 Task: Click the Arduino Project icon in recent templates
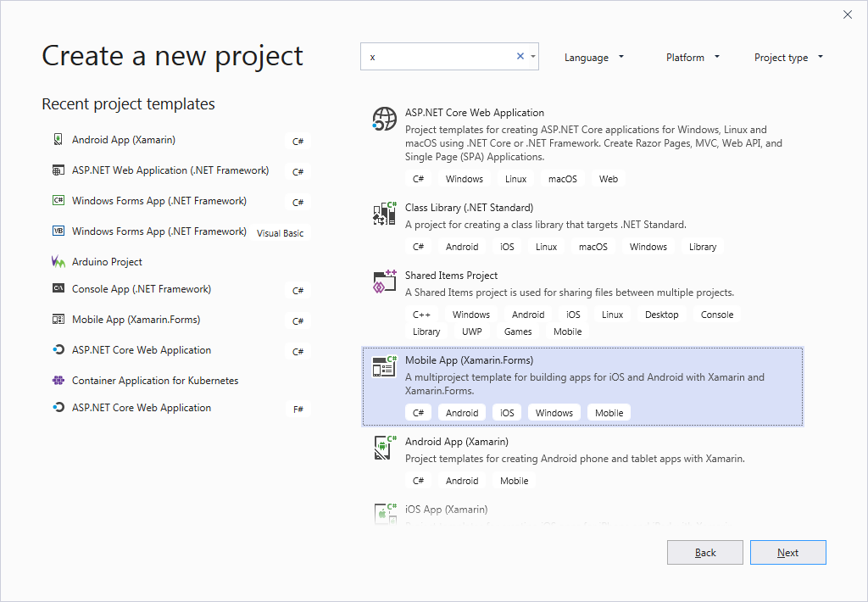coord(58,262)
